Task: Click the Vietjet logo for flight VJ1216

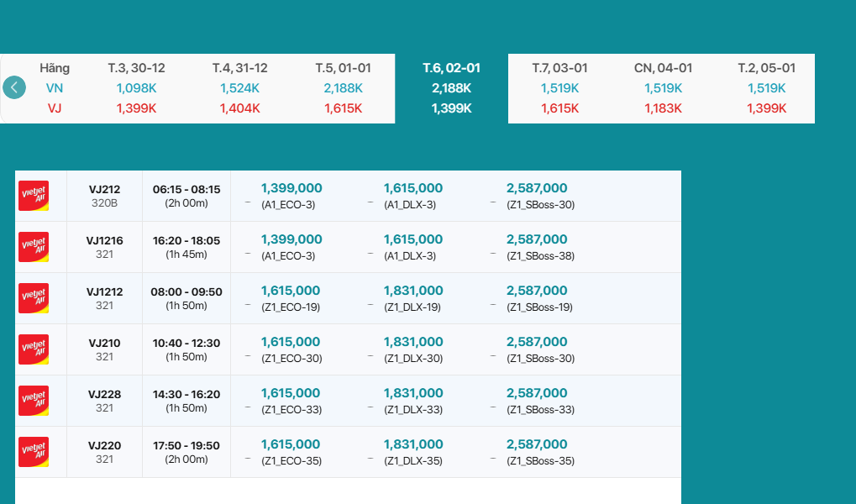Action: [x=34, y=247]
